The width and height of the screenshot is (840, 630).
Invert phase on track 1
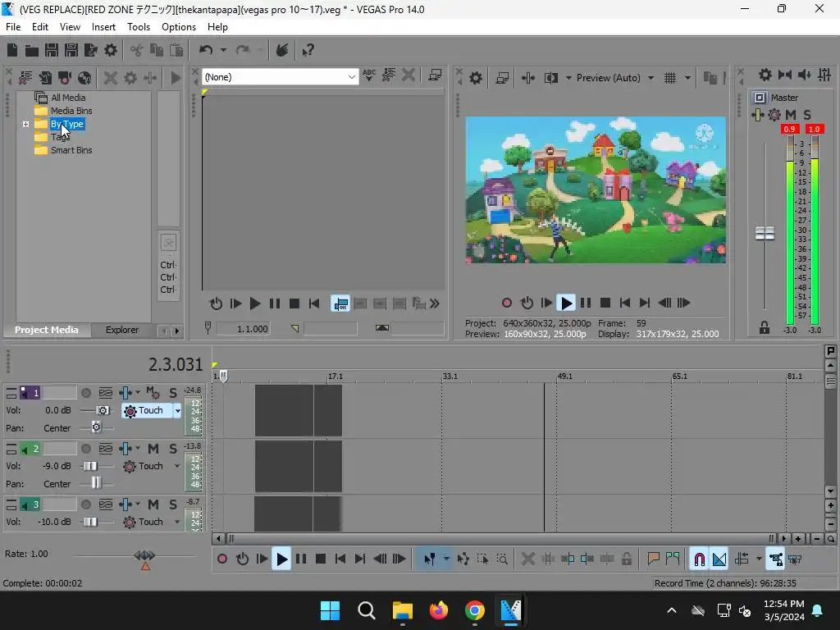[106, 393]
